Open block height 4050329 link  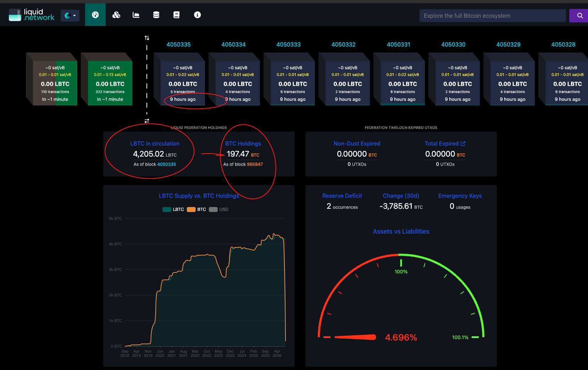pyautogui.click(x=509, y=44)
